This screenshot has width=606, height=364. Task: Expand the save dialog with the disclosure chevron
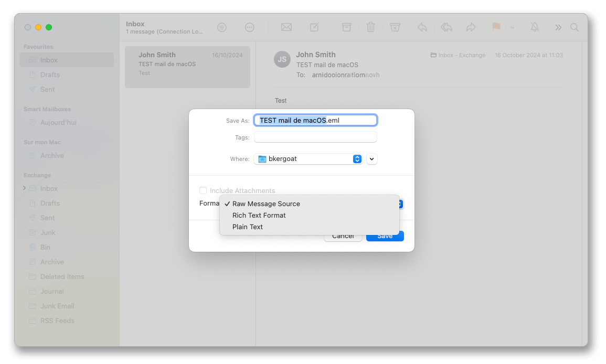point(371,158)
